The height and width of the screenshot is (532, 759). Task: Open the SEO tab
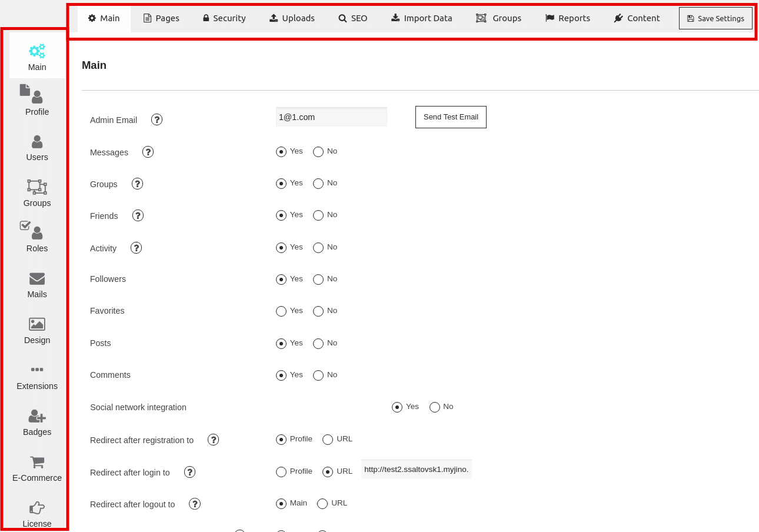(352, 18)
